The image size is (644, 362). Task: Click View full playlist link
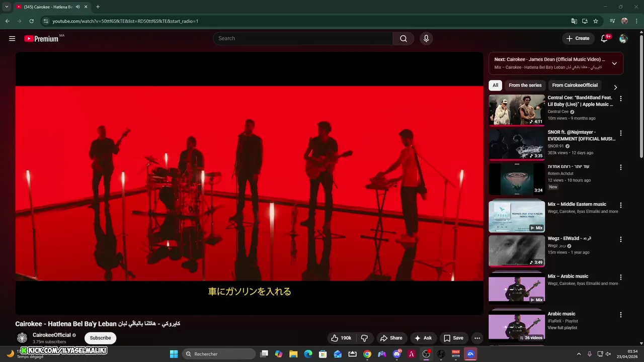coord(562,328)
